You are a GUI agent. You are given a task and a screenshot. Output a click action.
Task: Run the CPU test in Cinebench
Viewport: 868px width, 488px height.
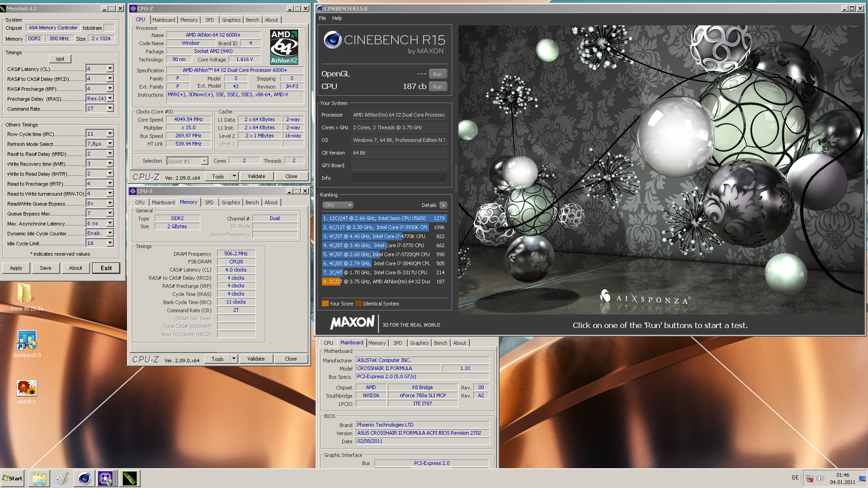pyautogui.click(x=438, y=87)
